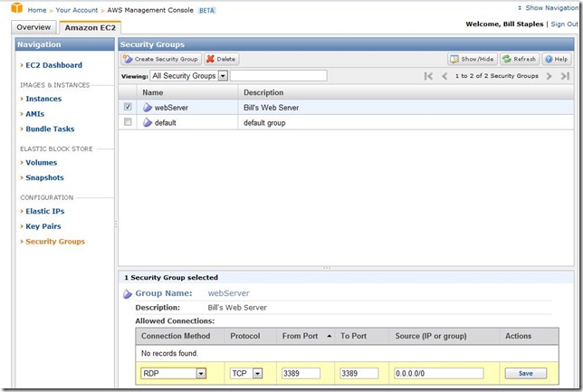
Task: Open Bundle Tasks in navigation
Action: point(50,129)
